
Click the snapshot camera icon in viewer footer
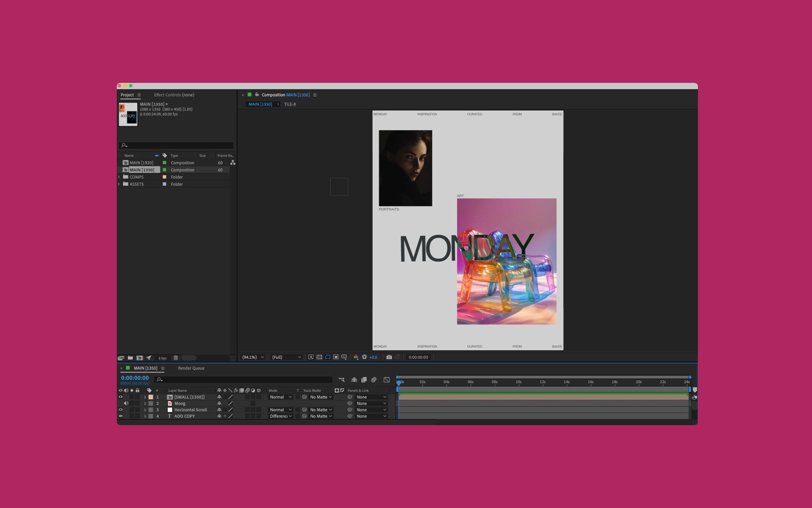click(389, 357)
